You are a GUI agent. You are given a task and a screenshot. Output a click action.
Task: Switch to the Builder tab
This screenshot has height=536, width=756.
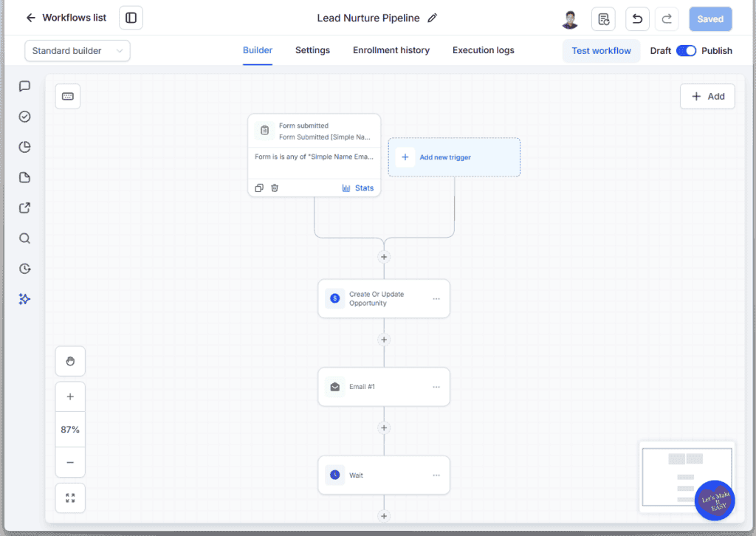point(258,50)
